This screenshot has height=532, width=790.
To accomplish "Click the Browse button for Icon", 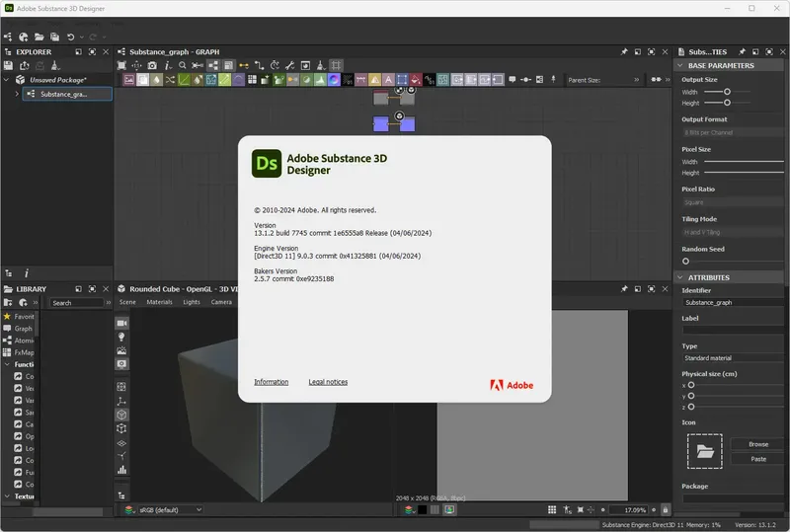I will tap(758, 444).
